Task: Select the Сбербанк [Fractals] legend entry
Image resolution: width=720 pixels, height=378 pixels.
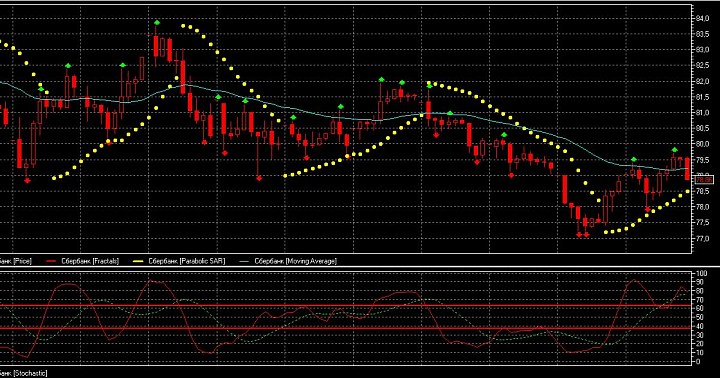Action: 90,261
